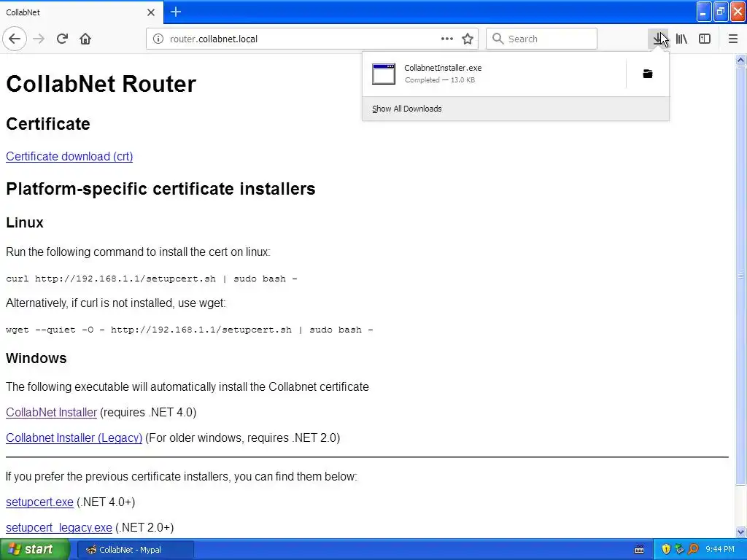Click the keyboard icon in taskbar
The image size is (747, 560).
point(639,550)
